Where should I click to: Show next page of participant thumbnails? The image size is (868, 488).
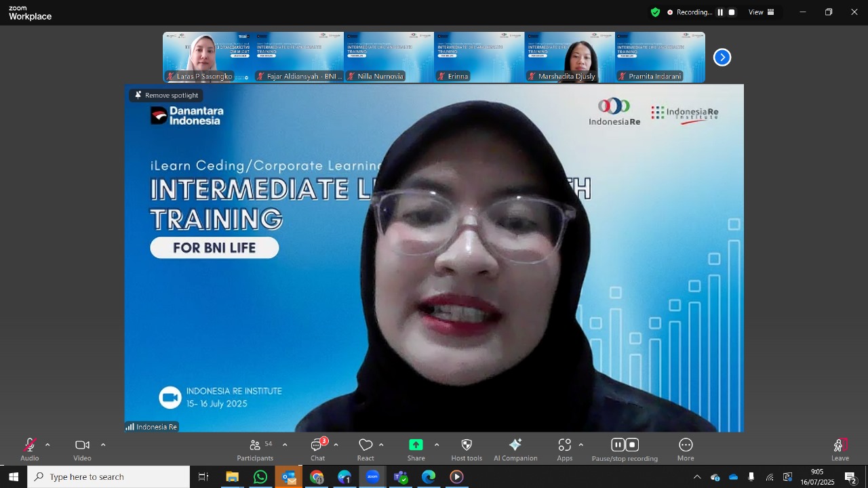(722, 58)
